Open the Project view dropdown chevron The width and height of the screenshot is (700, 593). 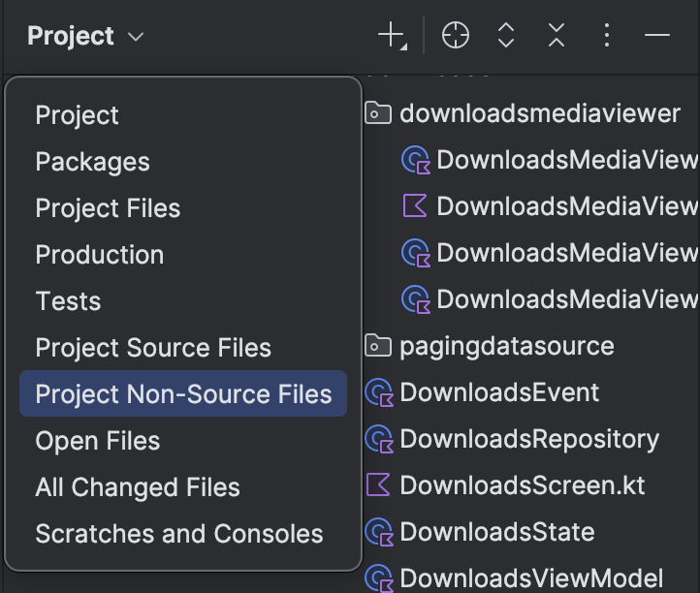(x=136, y=37)
